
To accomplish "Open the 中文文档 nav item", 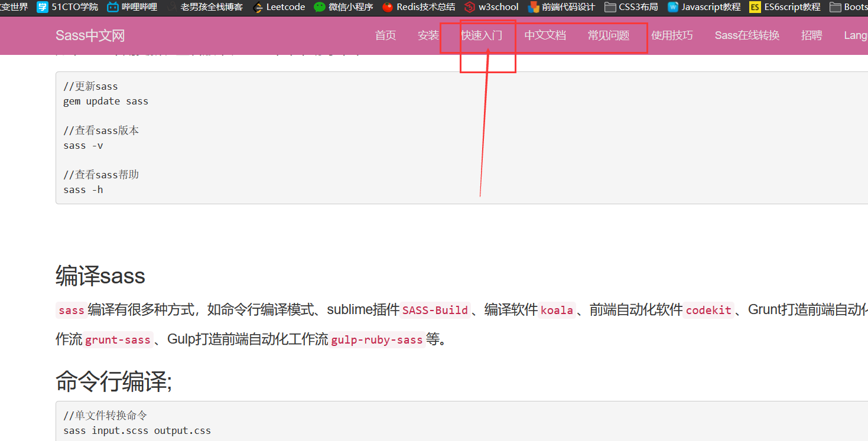I will [x=545, y=35].
